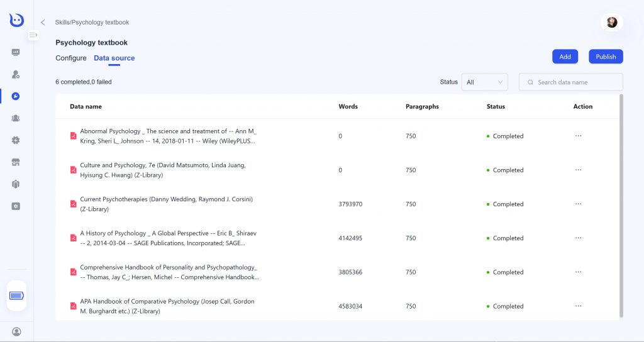Select the Data source tab

point(114,58)
